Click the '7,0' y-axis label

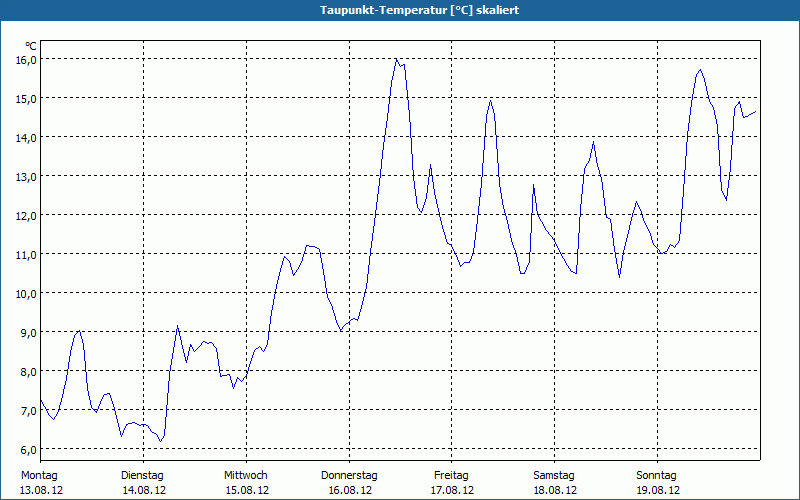tap(29, 411)
